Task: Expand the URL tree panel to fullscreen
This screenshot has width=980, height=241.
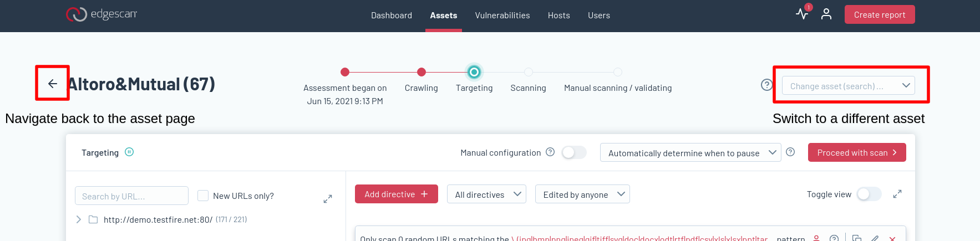Action: click(x=328, y=199)
